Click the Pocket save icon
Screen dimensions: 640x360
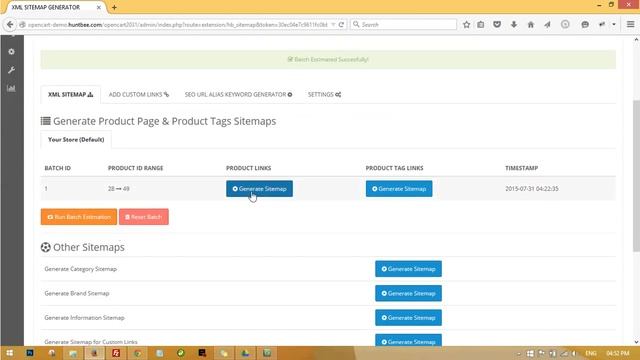point(497,24)
